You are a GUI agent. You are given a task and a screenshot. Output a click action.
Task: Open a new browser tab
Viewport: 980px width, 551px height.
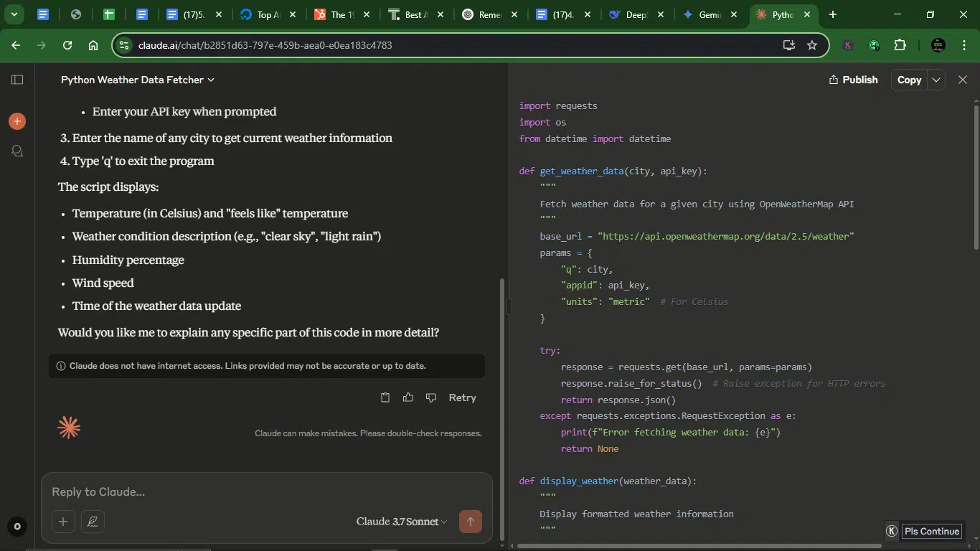[833, 14]
